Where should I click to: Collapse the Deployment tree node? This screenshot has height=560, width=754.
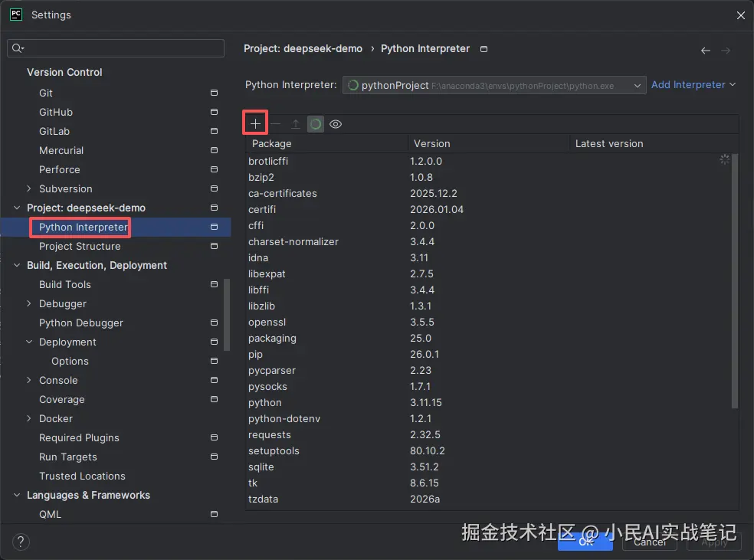pos(29,342)
